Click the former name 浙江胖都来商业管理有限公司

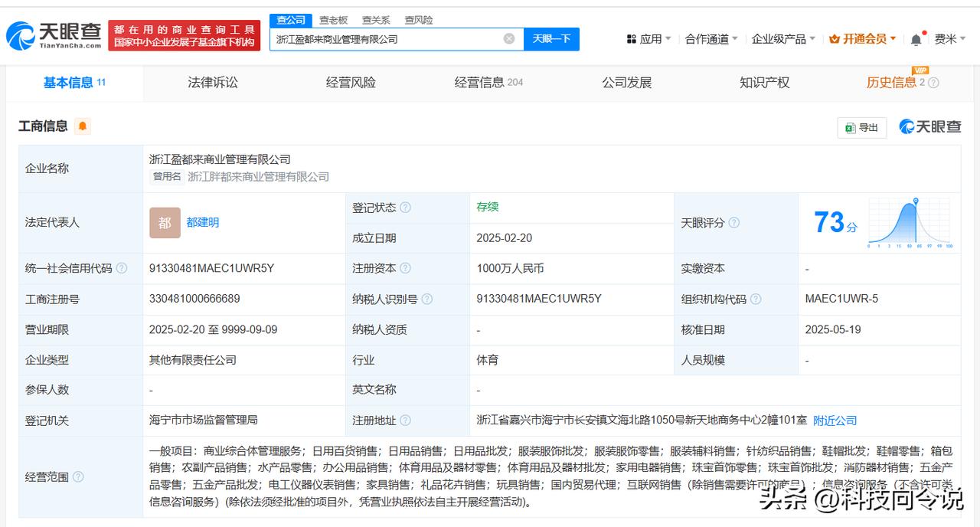pyautogui.click(x=258, y=177)
